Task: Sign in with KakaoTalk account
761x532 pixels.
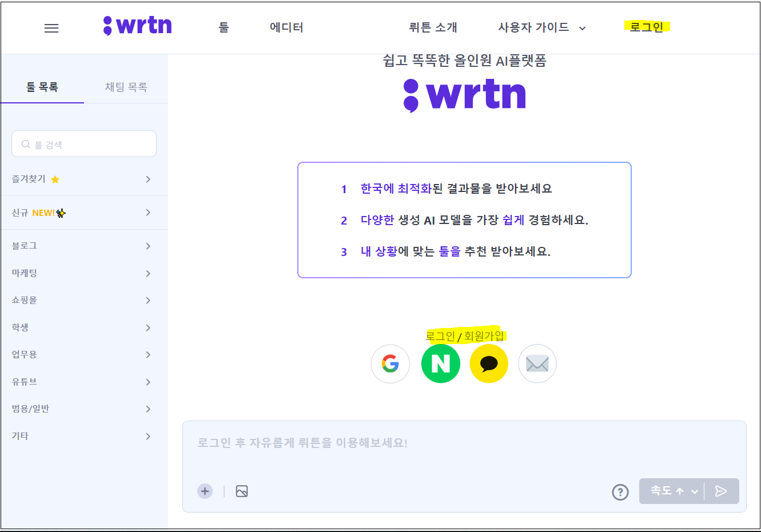Action: pos(489,363)
